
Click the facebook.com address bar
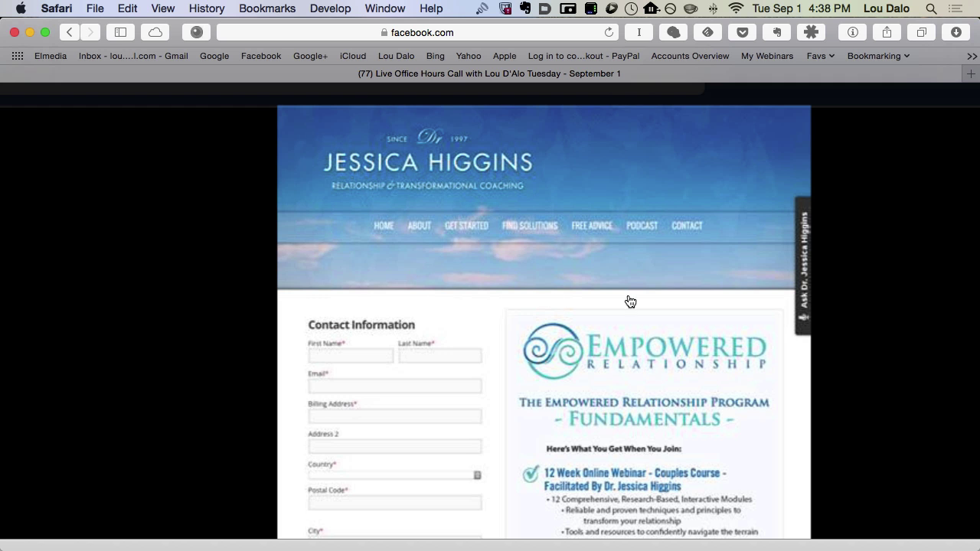coord(417,32)
